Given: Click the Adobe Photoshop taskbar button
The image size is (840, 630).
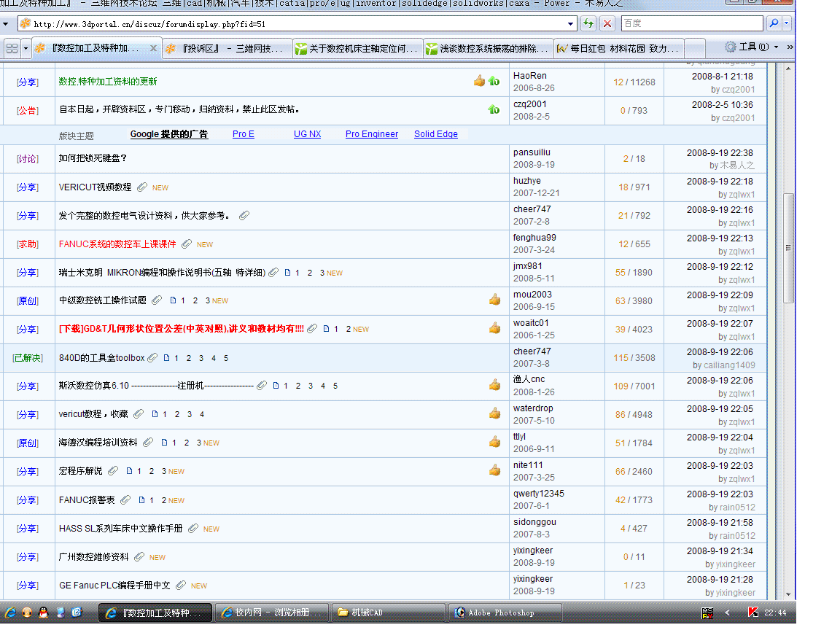Looking at the screenshot, I should (503, 612).
